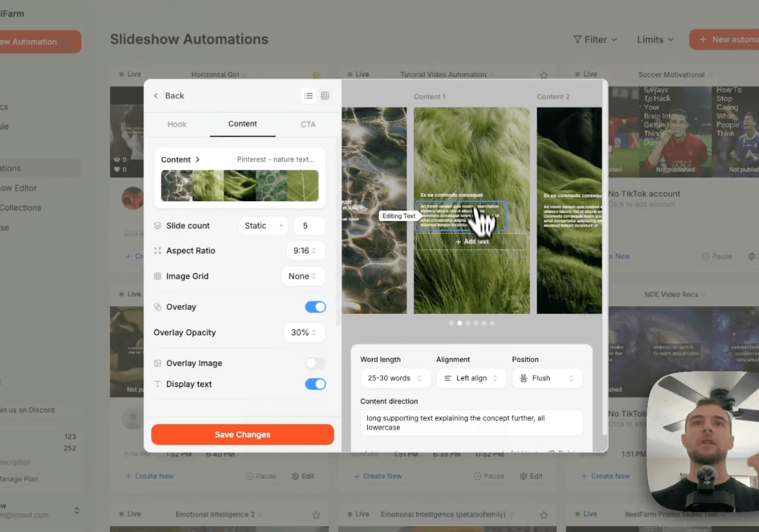The height and width of the screenshot is (532, 759).
Task: Click the Image Grid icon
Action: pos(157,276)
